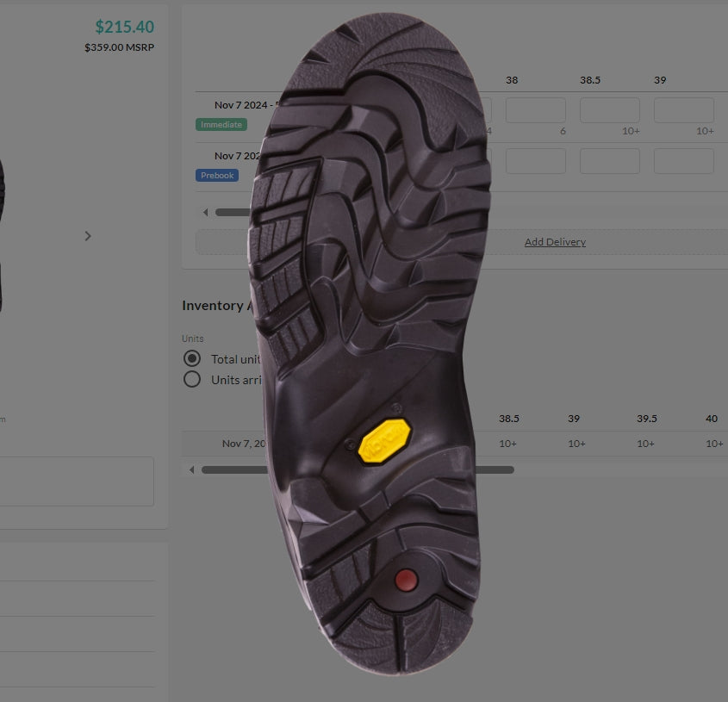
Task: Click the Add Delivery link
Action: coord(555,242)
